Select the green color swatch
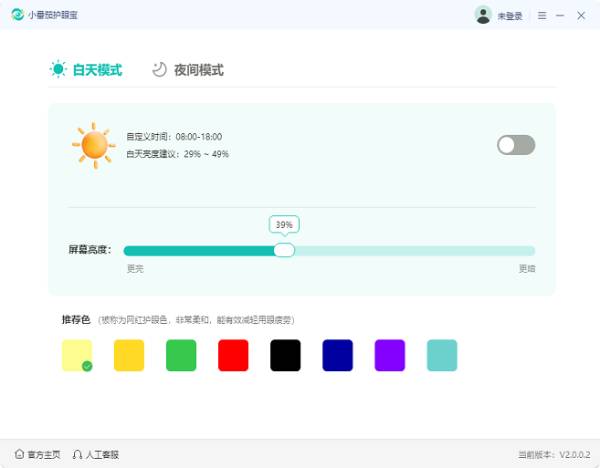Image resolution: width=600 pixels, height=468 pixels. click(181, 355)
